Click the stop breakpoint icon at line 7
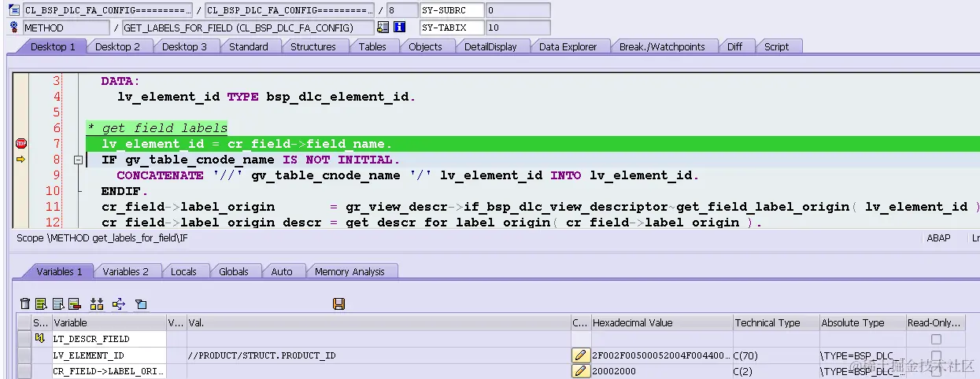 pyautogui.click(x=21, y=144)
